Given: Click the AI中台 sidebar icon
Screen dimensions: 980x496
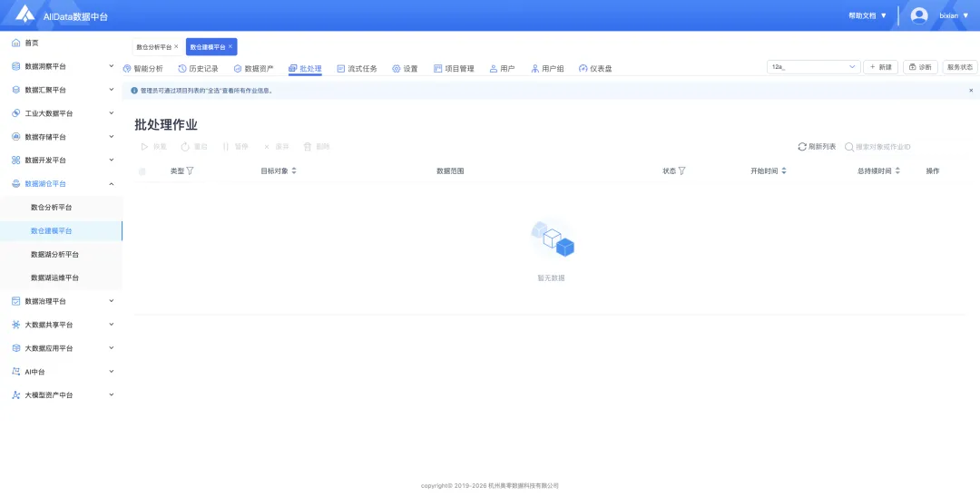Looking at the screenshot, I should point(16,372).
